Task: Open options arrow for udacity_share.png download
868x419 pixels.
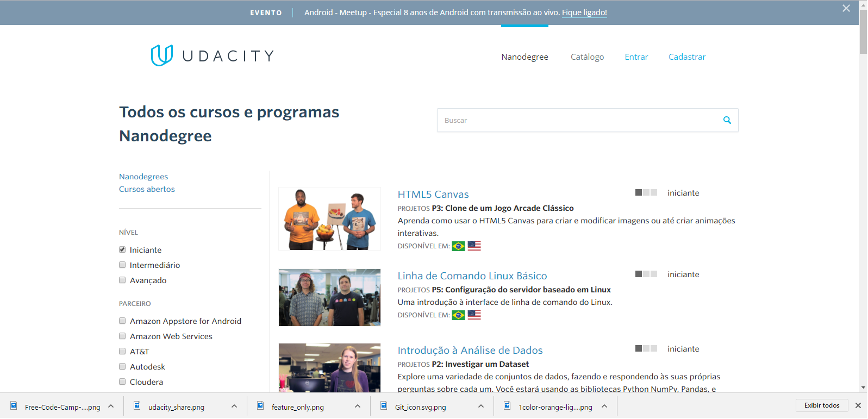Action: coord(234,406)
